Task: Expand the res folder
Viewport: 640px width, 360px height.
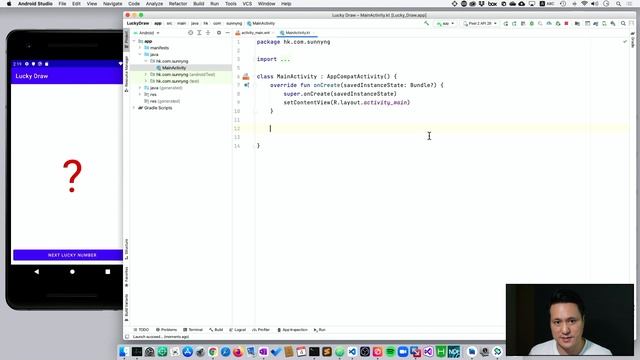Action: [x=140, y=94]
